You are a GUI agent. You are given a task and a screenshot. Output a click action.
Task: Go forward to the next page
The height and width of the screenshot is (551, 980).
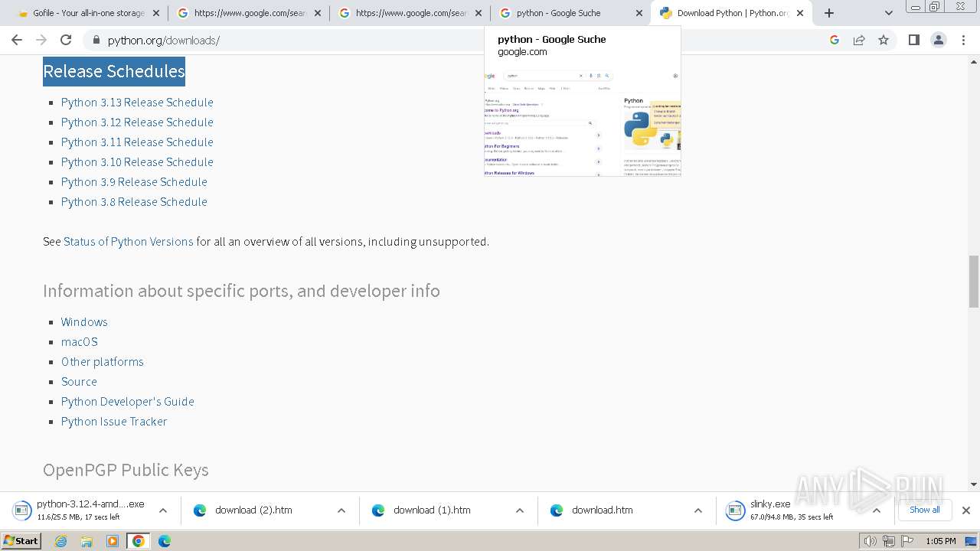point(41,40)
